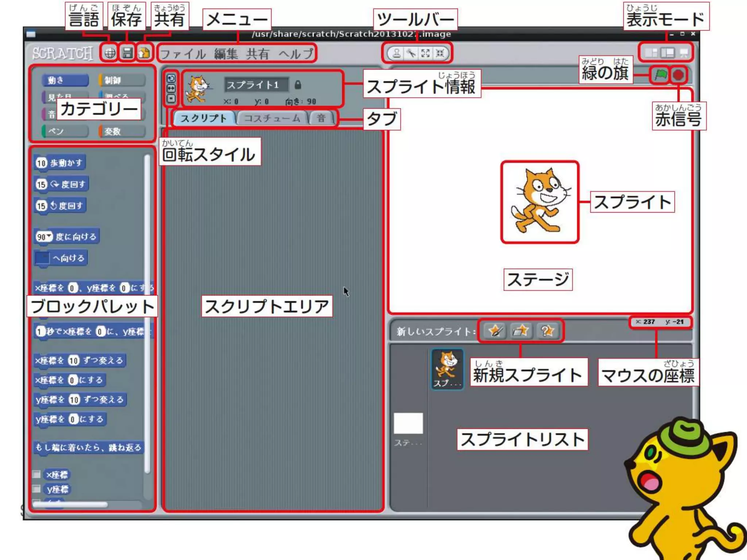The height and width of the screenshot is (560, 747).
Task: Enable the x座標 reporter checkbox
Action: coord(36,474)
